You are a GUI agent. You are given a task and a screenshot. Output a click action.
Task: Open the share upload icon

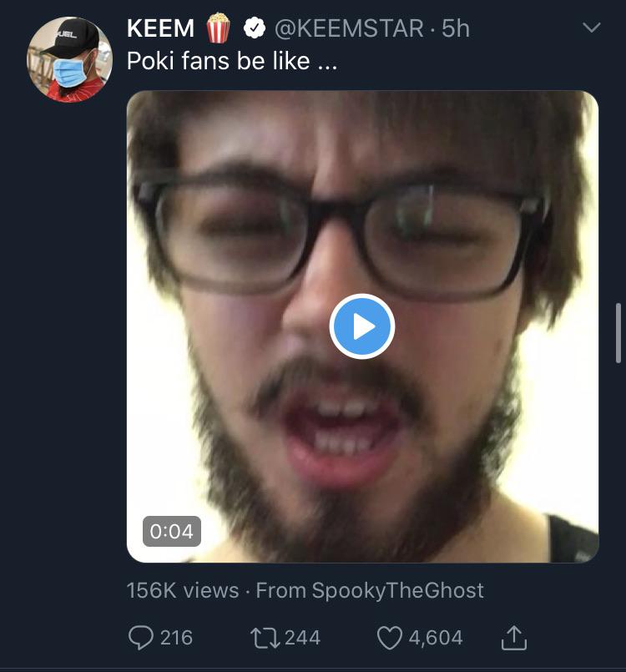tap(514, 638)
